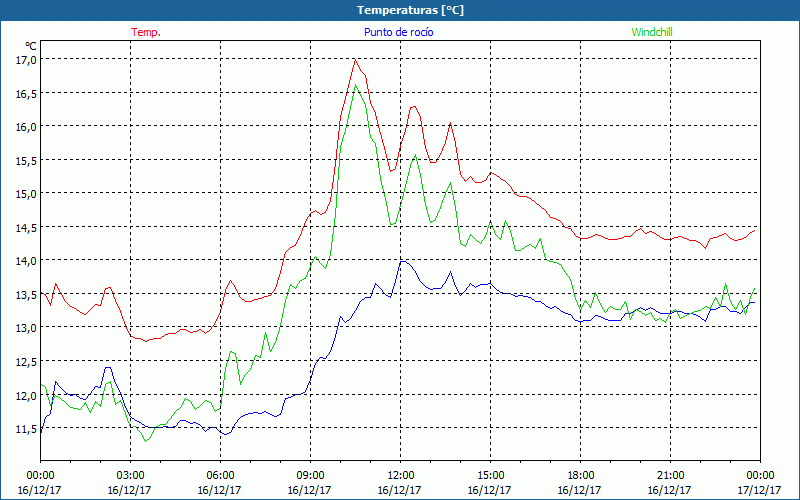
Task: Click the 12,5 y-axis value
Action: [27, 361]
